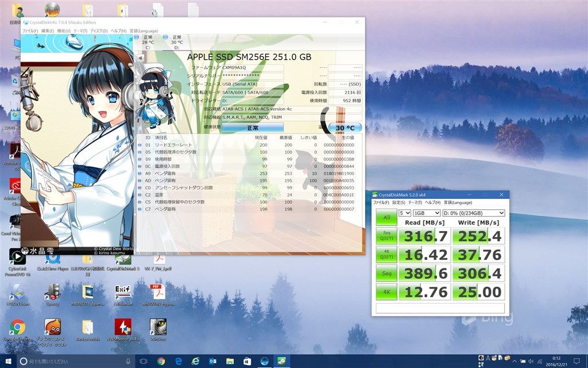Image resolution: width=588 pixels, height=368 pixels.
Task: Open ファイル(F) menu in CrystalDiskMark
Action: tap(381, 202)
